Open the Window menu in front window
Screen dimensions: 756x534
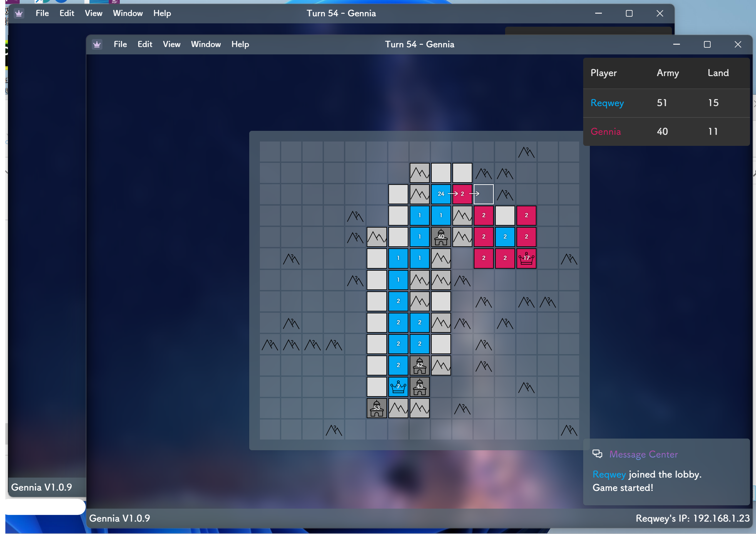(206, 44)
